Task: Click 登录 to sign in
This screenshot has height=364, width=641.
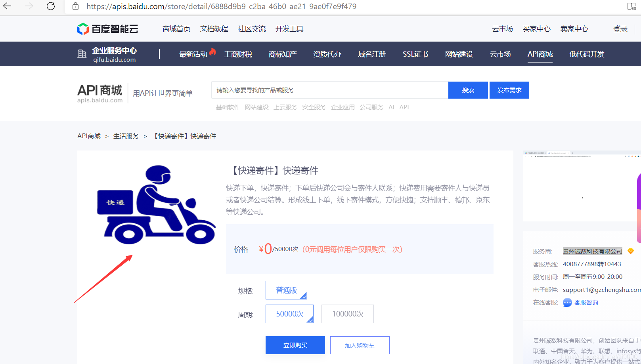Action: [620, 29]
